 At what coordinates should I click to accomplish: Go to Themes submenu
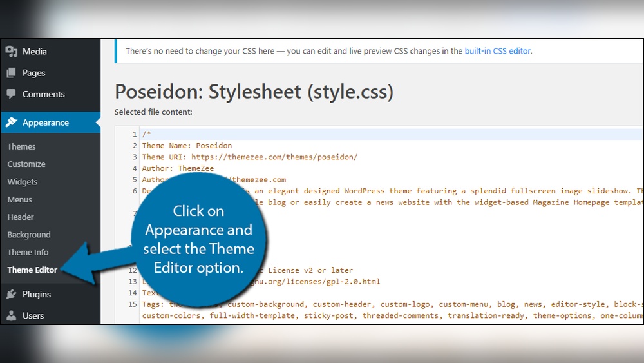[21, 147]
